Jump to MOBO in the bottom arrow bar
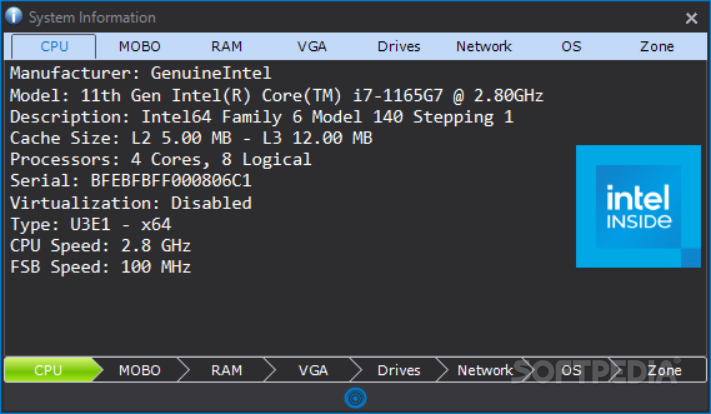The width and height of the screenshot is (711, 414). click(140, 370)
